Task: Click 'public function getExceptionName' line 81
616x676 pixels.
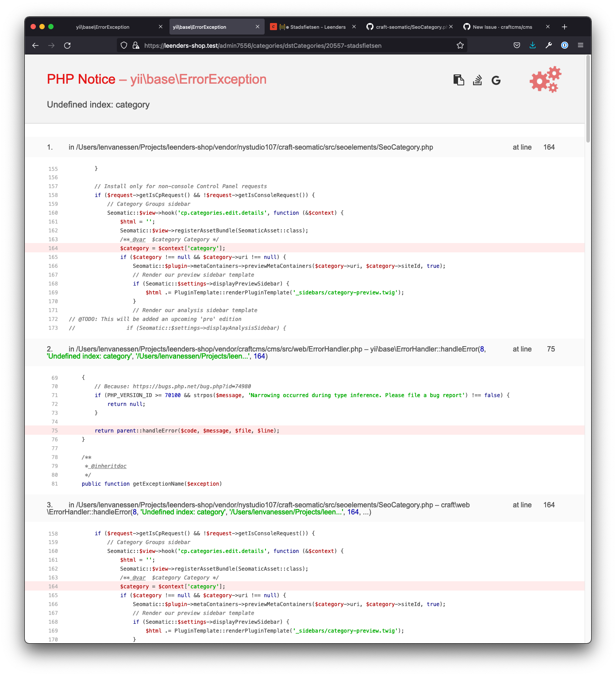Action: click(152, 484)
